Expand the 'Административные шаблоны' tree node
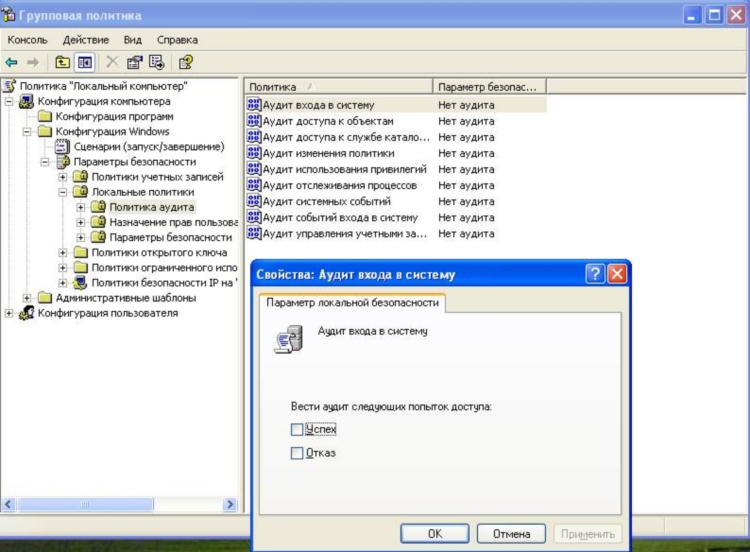The height and width of the screenshot is (552, 750). point(27,297)
